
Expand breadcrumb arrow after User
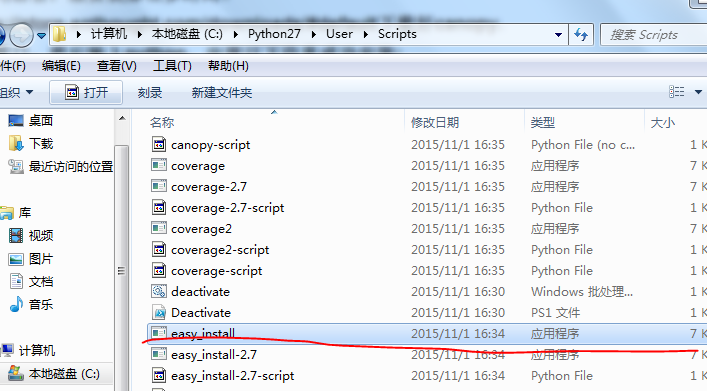pyautogui.click(x=366, y=34)
